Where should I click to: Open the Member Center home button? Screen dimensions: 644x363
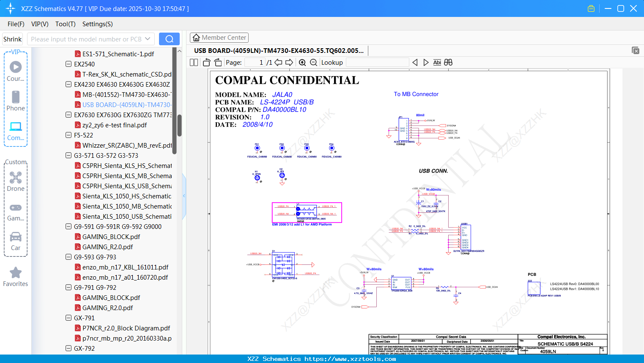click(x=219, y=38)
